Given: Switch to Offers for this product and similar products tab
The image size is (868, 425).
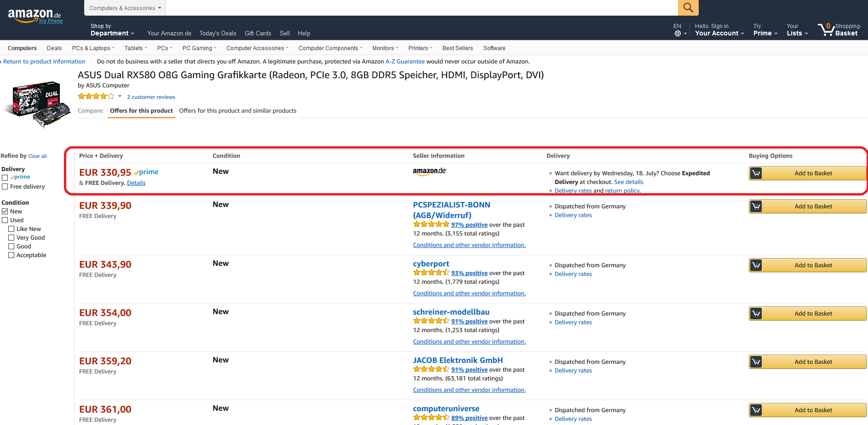Looking at the screenshot, I should [238, 111].
